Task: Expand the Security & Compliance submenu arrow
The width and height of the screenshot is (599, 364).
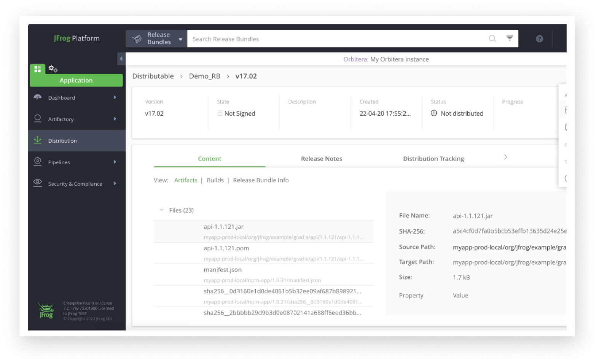Action: point(115,183)
